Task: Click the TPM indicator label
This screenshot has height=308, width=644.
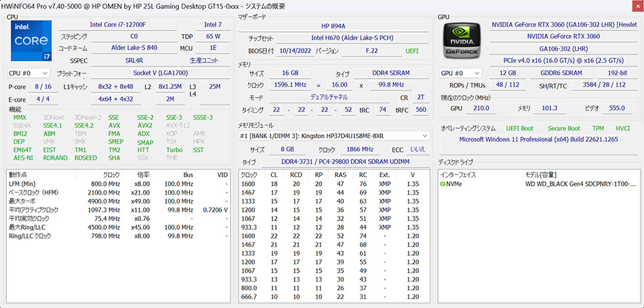Action: tap(598, 128)
